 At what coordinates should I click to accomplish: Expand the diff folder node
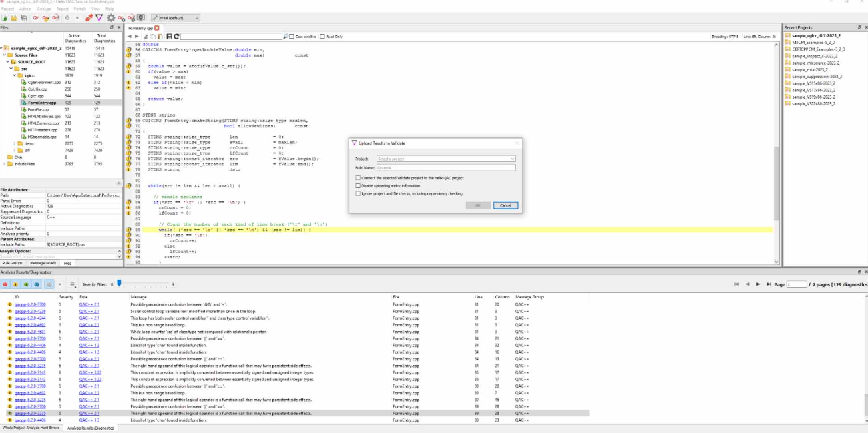(x=13, y=150)
